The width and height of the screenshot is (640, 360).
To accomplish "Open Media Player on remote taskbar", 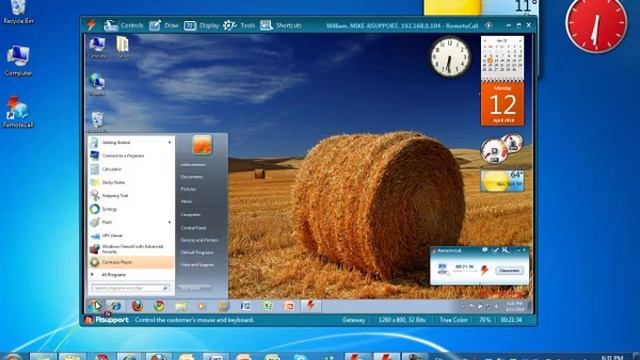I will coord(202,306).
